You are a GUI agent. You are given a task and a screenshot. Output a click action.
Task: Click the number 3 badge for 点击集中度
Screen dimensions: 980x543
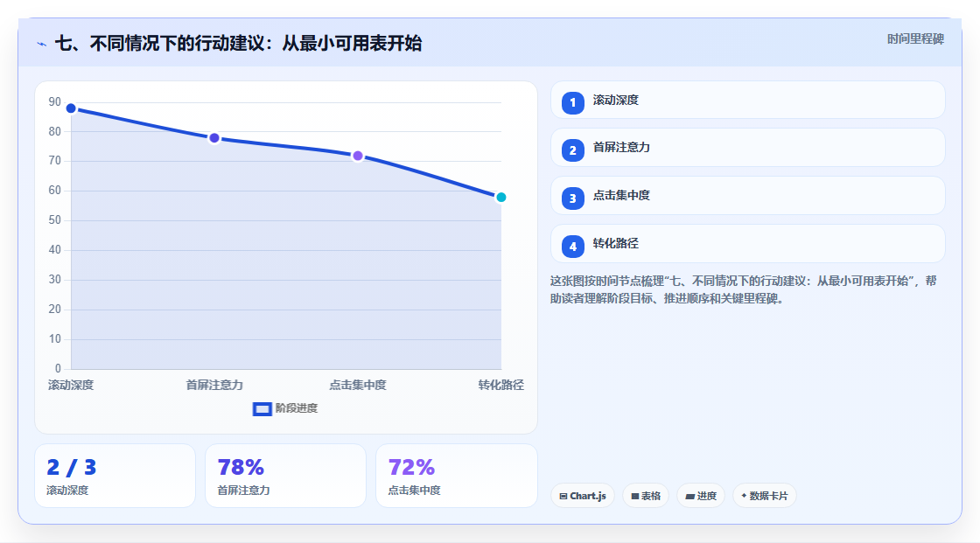pos(572,198)
